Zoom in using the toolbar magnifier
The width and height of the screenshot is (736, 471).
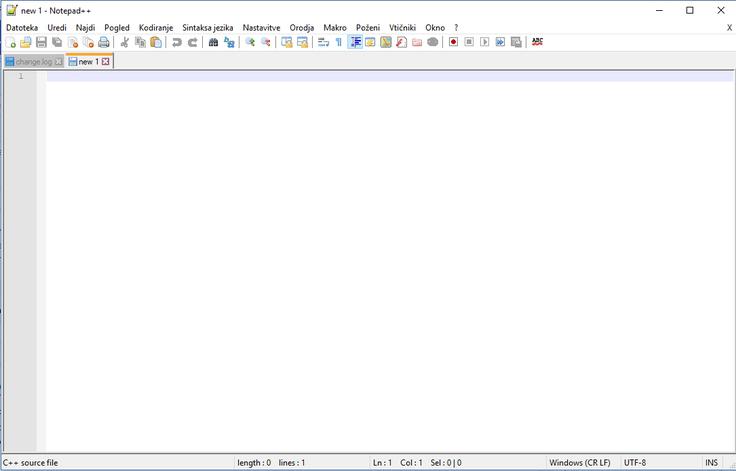pos(250,42)
